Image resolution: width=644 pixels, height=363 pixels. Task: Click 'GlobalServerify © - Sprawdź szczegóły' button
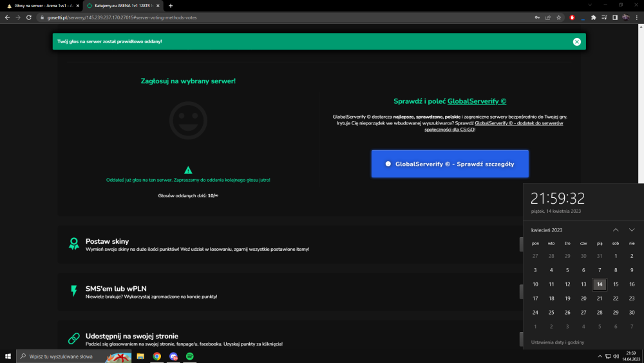[x=450, y=164]
